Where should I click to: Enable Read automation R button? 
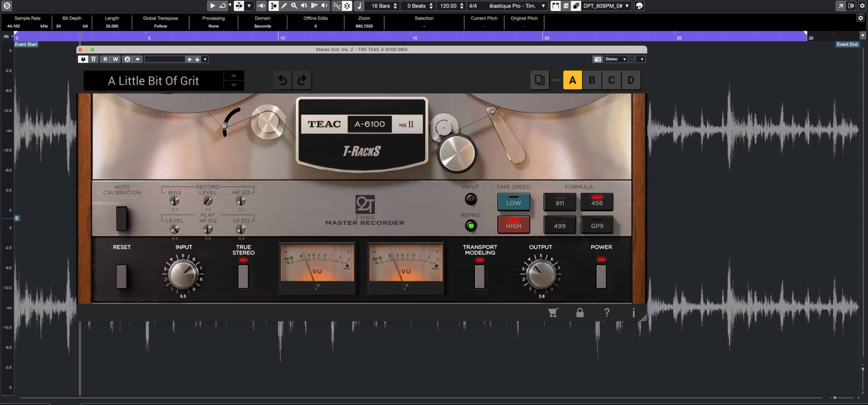[x=105, y=59]
